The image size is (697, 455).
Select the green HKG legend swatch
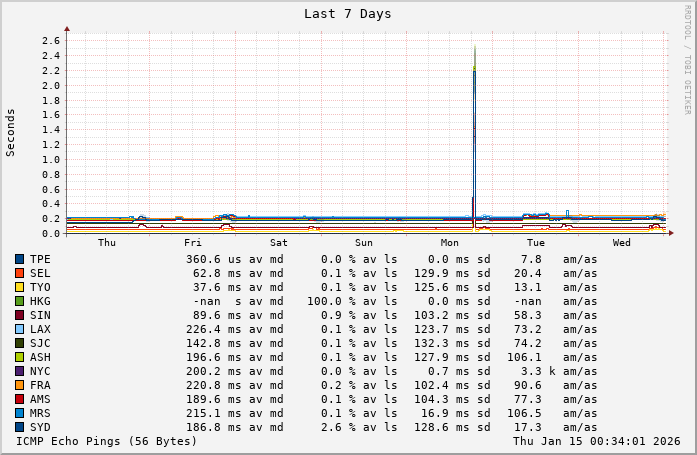tap(19, 301)
